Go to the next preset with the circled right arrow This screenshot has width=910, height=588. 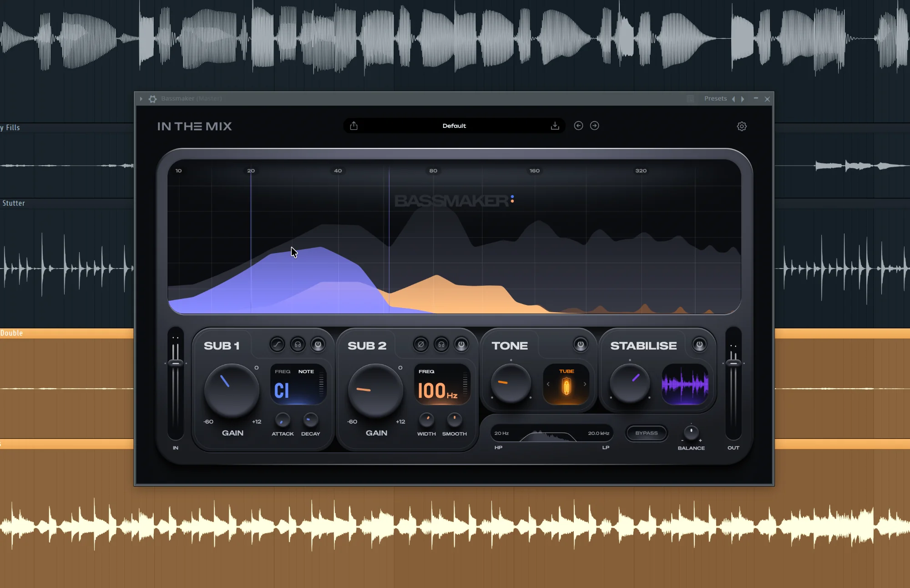point(594,126)
